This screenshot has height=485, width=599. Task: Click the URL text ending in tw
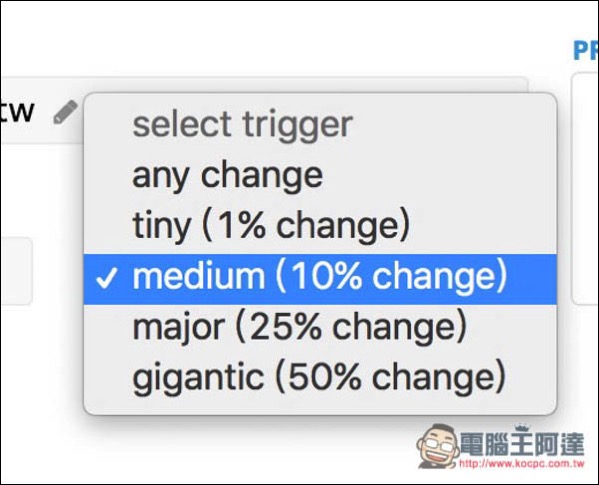(17, 111)
